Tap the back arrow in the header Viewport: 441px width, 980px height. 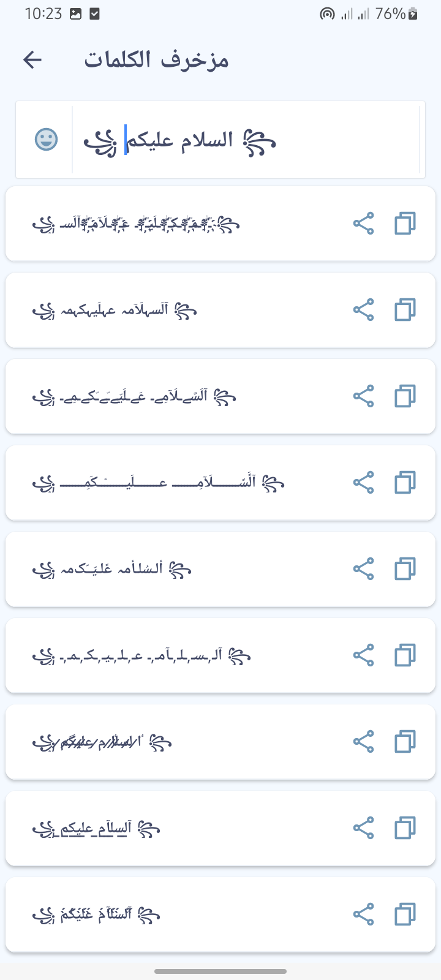click(32, 59)
